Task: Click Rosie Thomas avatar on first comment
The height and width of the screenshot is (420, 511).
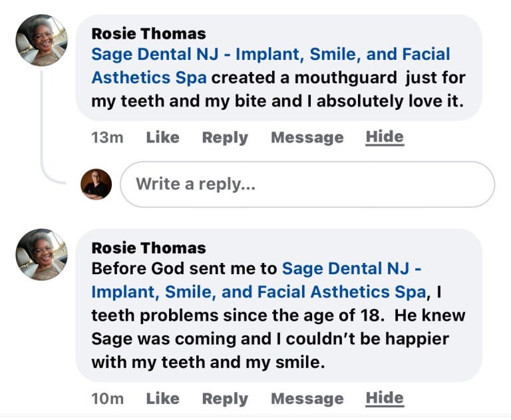Action: point(41,40)
